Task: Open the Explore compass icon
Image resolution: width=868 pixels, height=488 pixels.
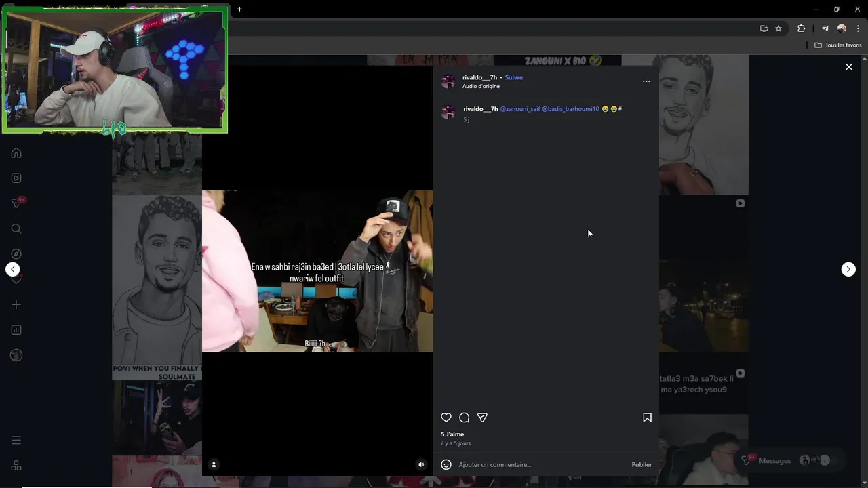Action: pyautogui.click(x=16, y=254)
